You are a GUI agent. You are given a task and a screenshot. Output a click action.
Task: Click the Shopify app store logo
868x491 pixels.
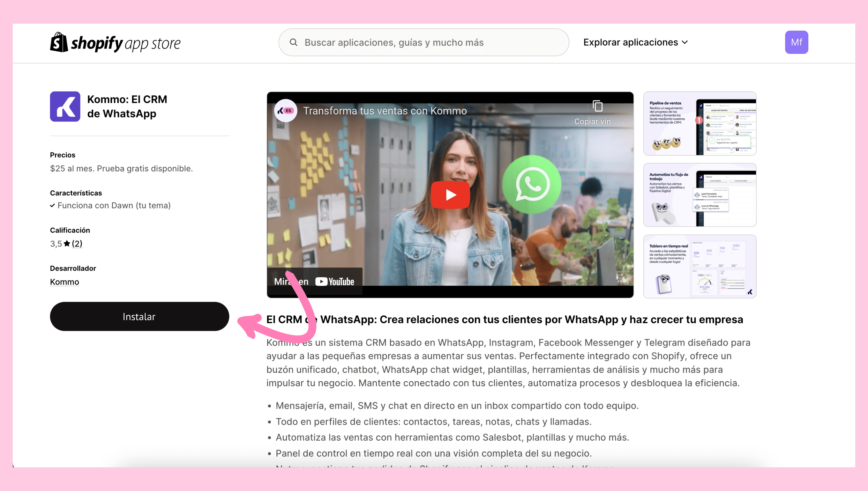(115, 42)
